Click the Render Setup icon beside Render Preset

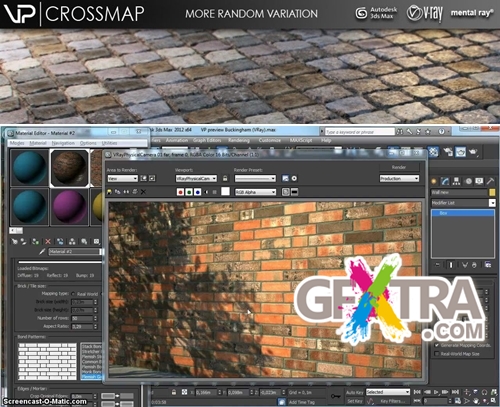pyautogui.click(x=285, y=179)
